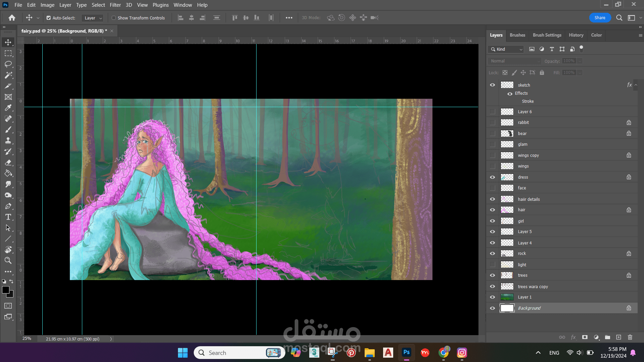Uncheck the Auto-Select checkbox
This screenshot has width=644, height=362.
(x=49, y=18)
